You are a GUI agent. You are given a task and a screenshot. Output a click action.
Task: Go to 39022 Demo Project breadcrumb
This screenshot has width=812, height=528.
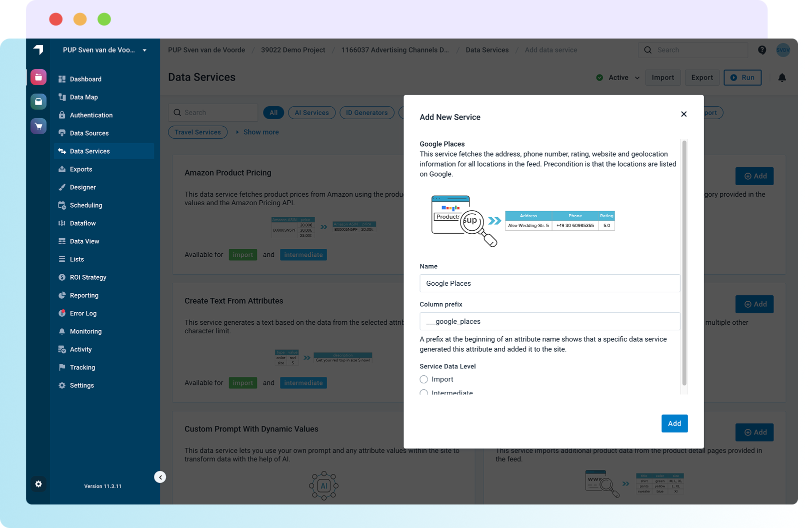(293, 50)
